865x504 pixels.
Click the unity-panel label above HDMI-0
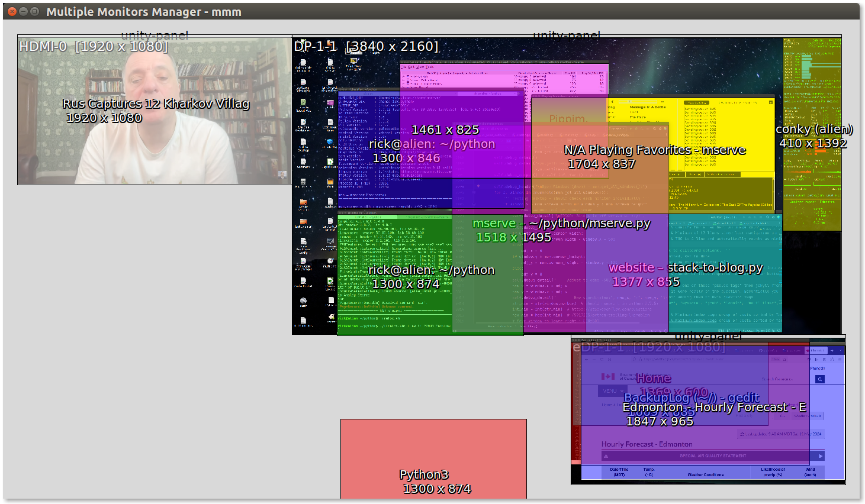[x=155, y=35]
